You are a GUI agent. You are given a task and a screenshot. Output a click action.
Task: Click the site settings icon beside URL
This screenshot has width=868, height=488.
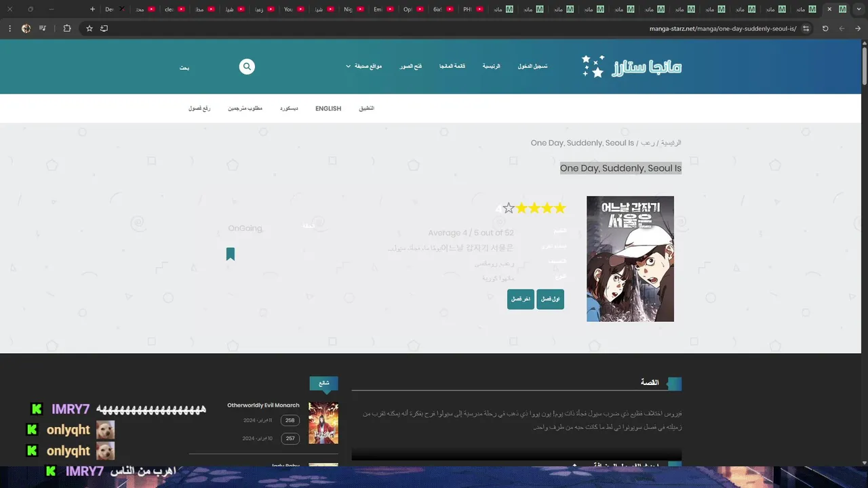[x=806, y=28]
